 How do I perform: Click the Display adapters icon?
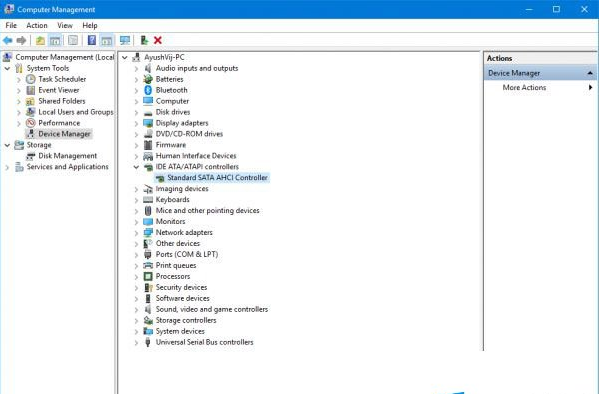coord(148,123)
